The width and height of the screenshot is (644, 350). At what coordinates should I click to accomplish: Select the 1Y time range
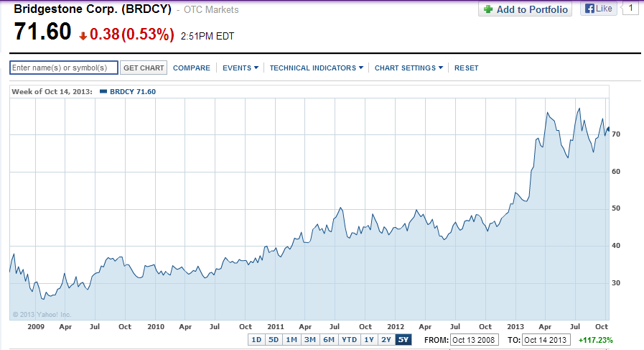(369, 340)
